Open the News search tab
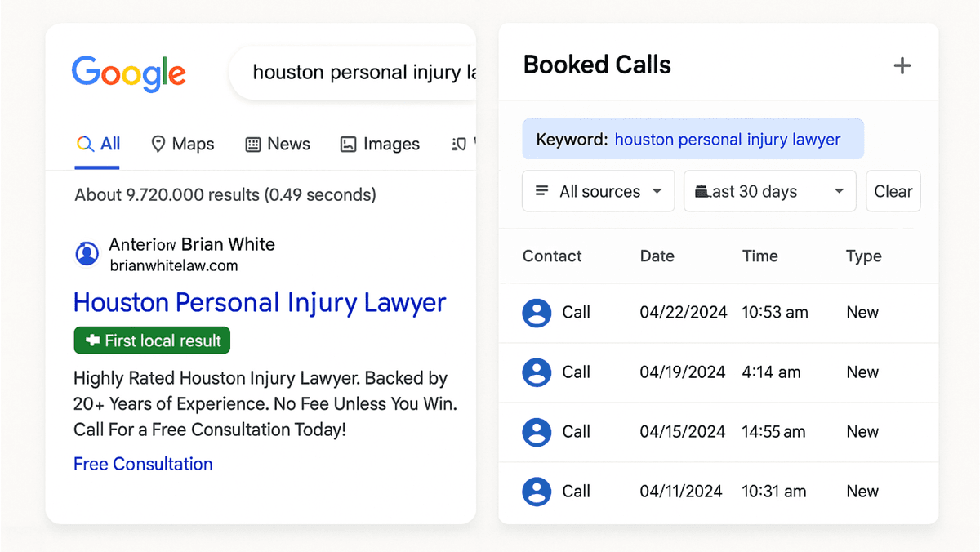Viewport: 980px width, 552px height. pyautogui.click(x=278, y=144)
